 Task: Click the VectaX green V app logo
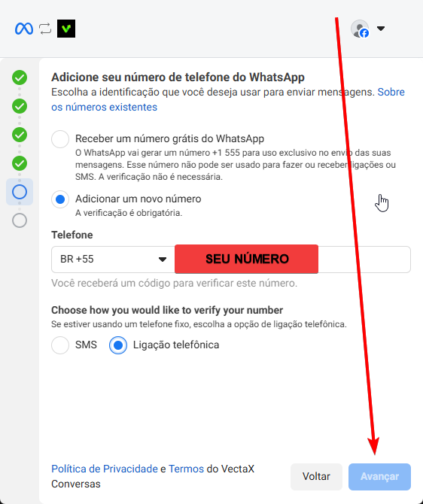66,29
